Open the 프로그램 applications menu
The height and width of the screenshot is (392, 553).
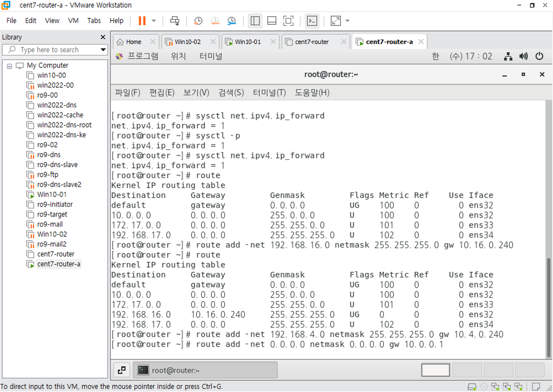143,56
